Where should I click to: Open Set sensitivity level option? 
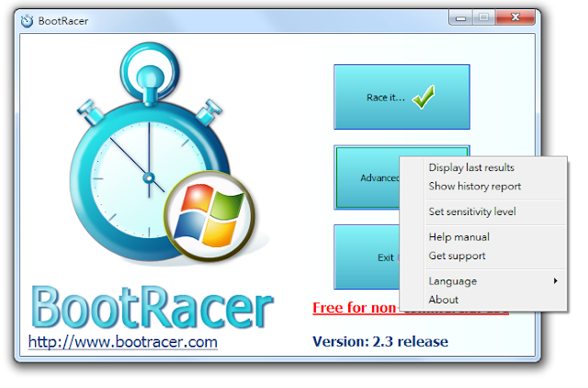pos(483,211)
